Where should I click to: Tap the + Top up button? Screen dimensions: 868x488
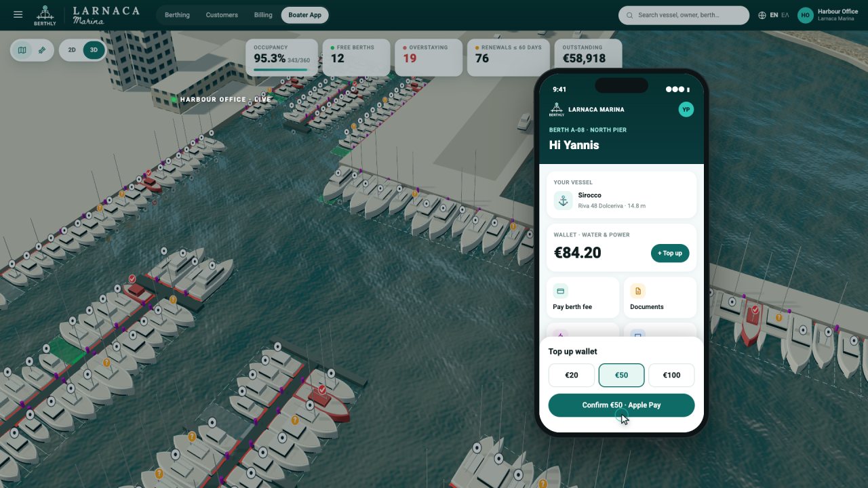(670, 253)
